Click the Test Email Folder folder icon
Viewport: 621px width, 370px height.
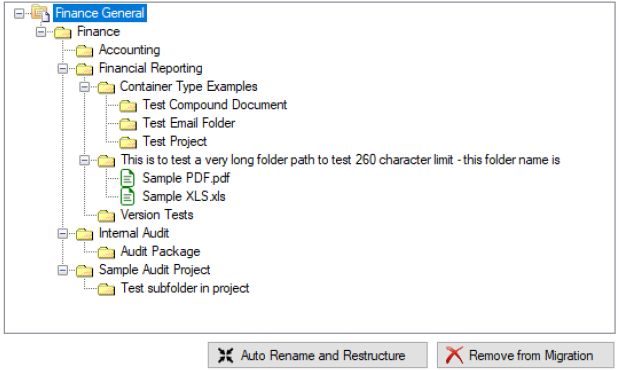click(128, 124)
